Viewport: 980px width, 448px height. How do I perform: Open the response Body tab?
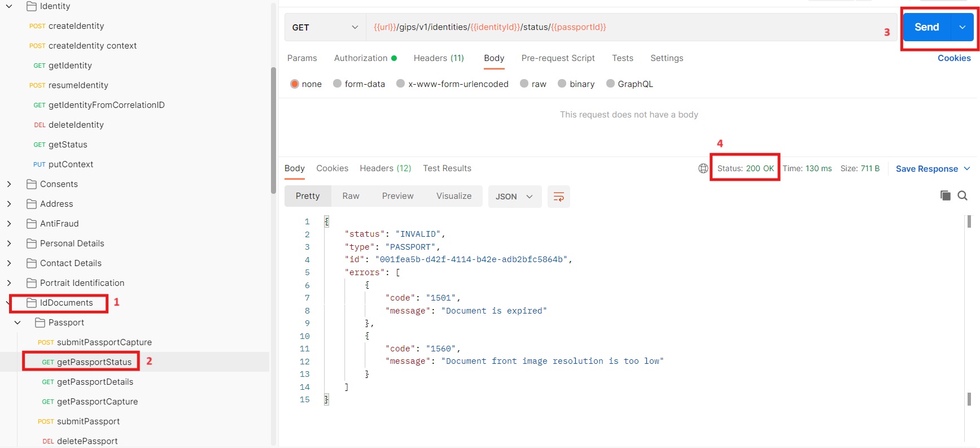click(x=295, y=168)
